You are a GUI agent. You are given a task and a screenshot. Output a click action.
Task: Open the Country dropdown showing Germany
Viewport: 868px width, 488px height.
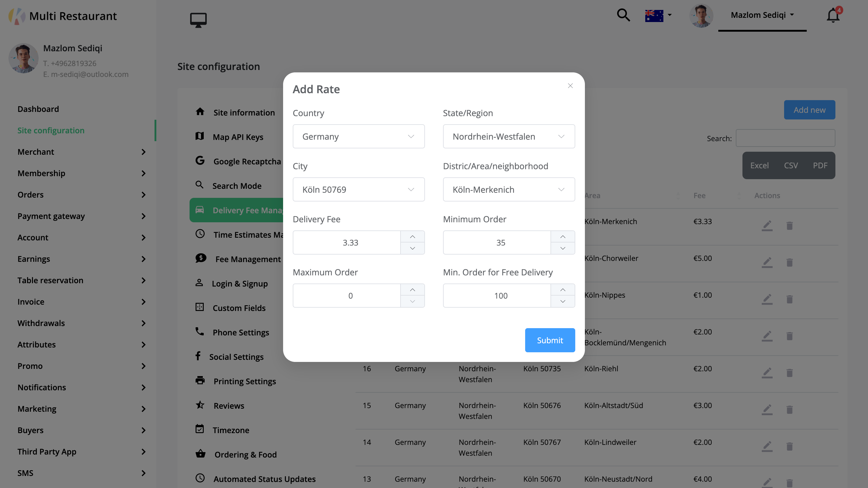(x=359, y=136)
